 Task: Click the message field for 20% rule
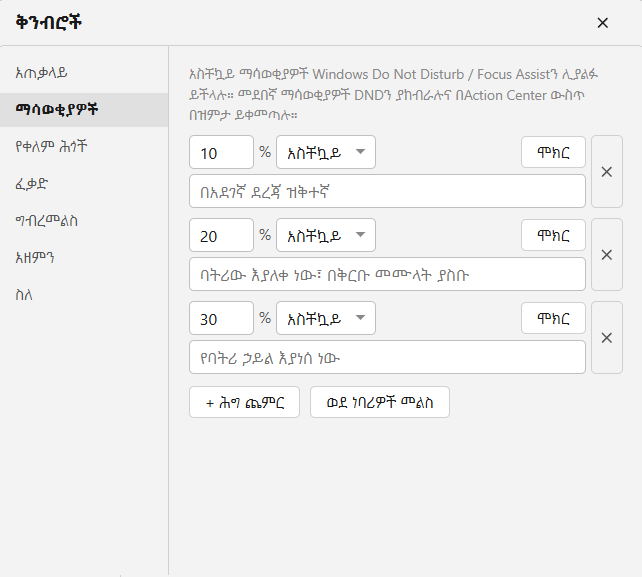387,274
